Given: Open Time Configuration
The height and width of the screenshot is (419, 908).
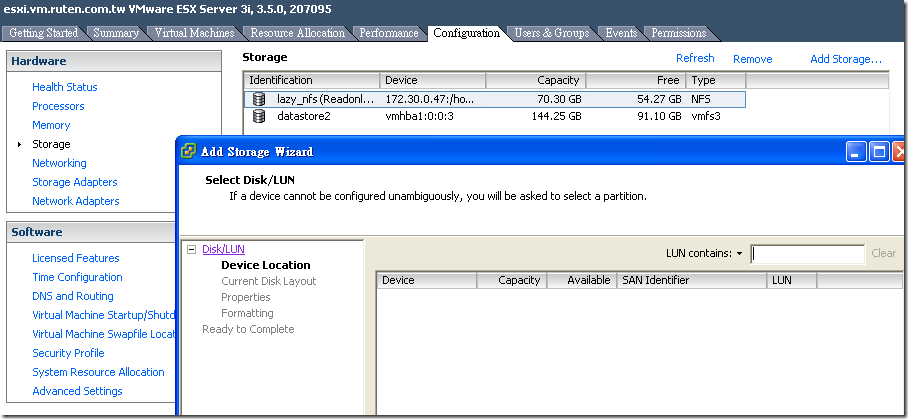Looking at the screenshot, I should (x=77, y=277).
